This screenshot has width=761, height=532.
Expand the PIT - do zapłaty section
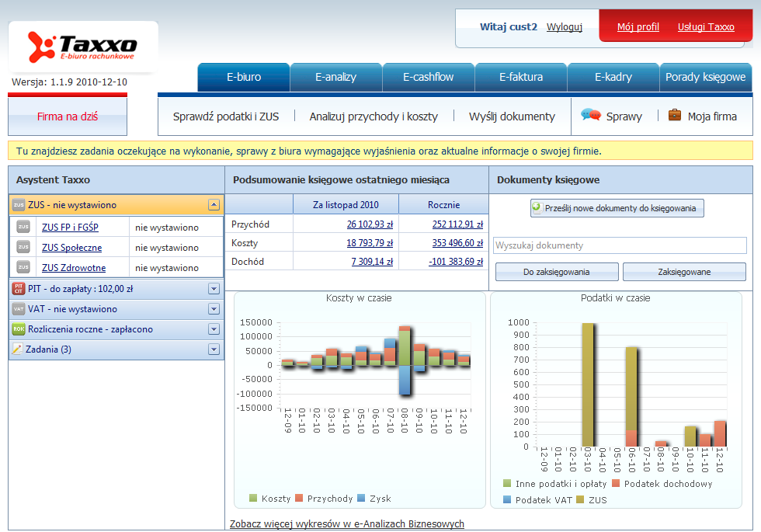(x=214, y=289)
